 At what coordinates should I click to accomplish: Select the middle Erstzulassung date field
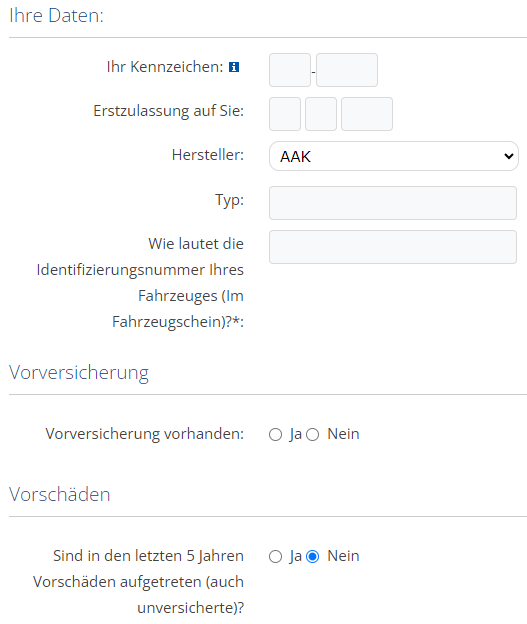click(x=321, y=114)
